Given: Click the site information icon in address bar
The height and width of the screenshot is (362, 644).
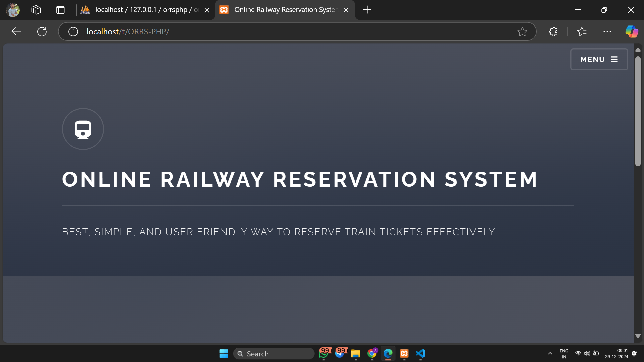Looking at the screenshot, I should point(73,31).
